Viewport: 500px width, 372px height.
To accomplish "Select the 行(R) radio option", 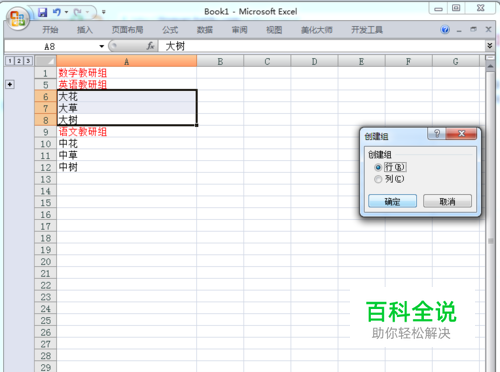I will click(x=378, y=167).
